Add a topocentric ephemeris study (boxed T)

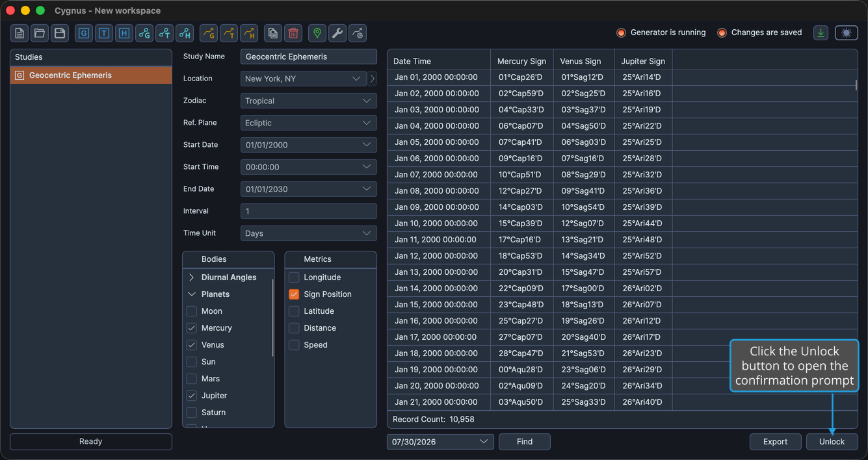[x=104, y=33]
